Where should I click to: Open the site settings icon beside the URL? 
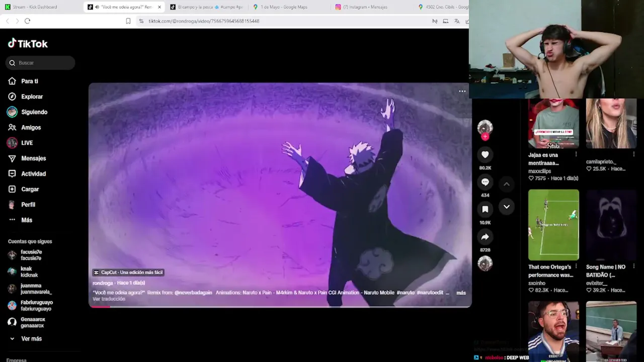(141, 21)
